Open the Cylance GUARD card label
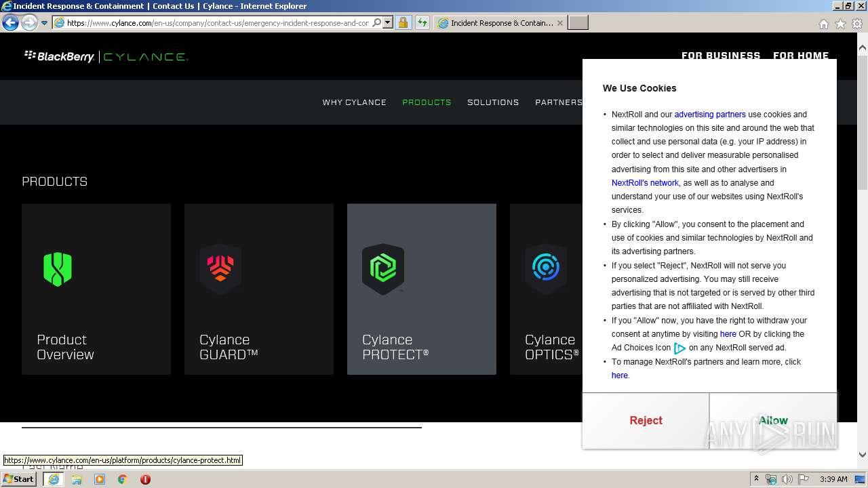Viewport: 868px width, 488px height. pos(229,347)
